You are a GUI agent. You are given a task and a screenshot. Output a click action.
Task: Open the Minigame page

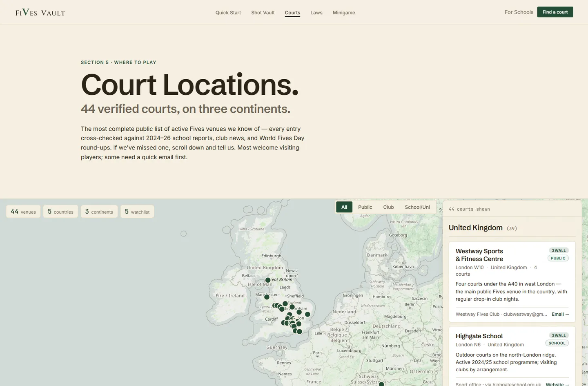click(344, 13)
